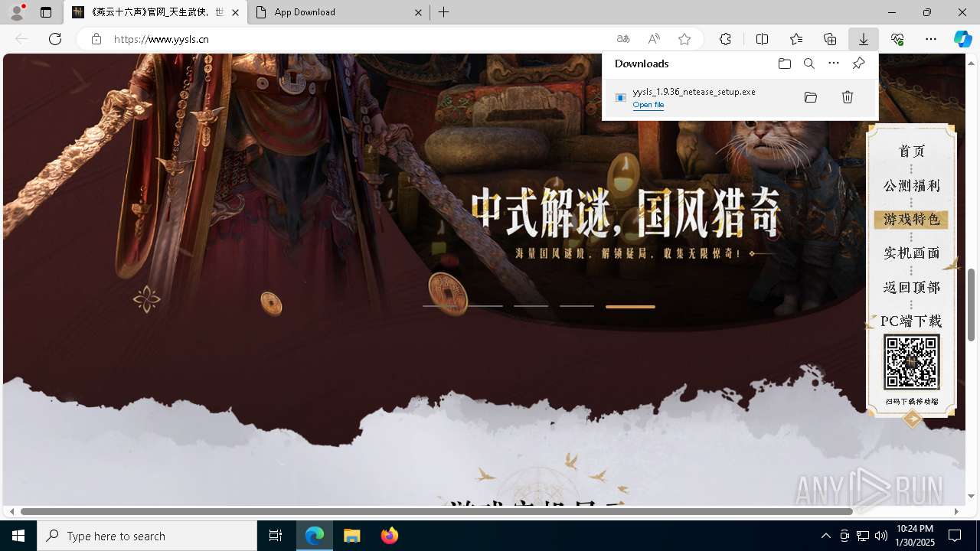Image resolution: width=980 pixels, height=551 pixels.
Task: Click the scroll up arrow
Action: (x=972, y=64)
